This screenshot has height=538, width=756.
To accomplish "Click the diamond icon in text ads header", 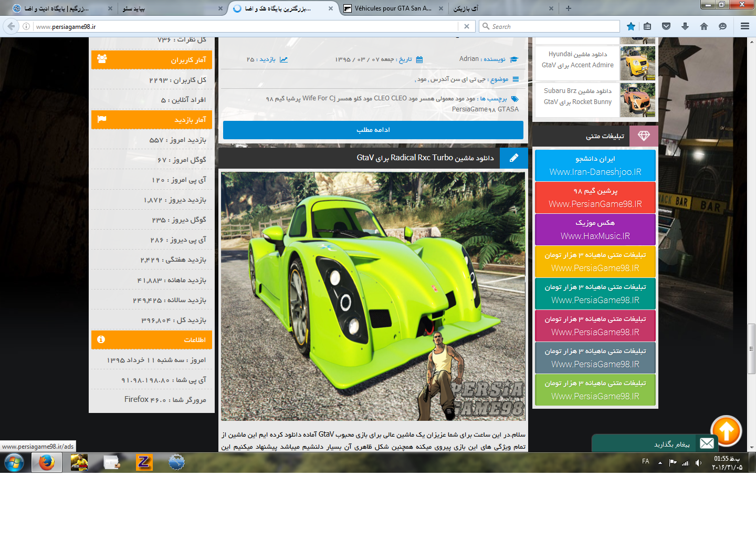I will tap(644, 136).
